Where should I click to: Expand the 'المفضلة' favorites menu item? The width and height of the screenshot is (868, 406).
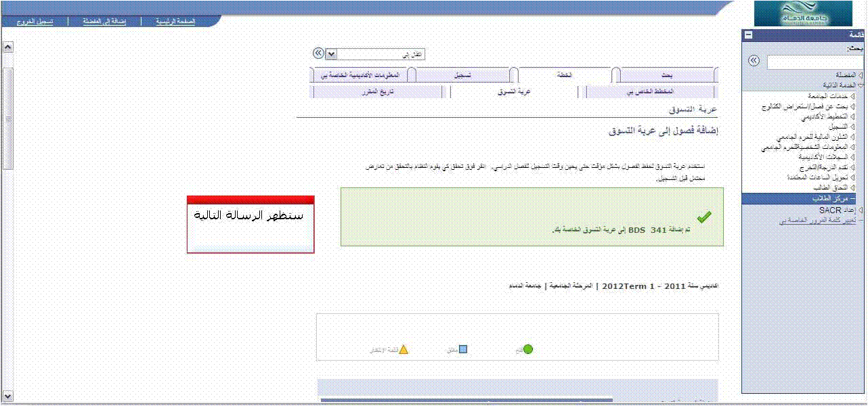860,75
